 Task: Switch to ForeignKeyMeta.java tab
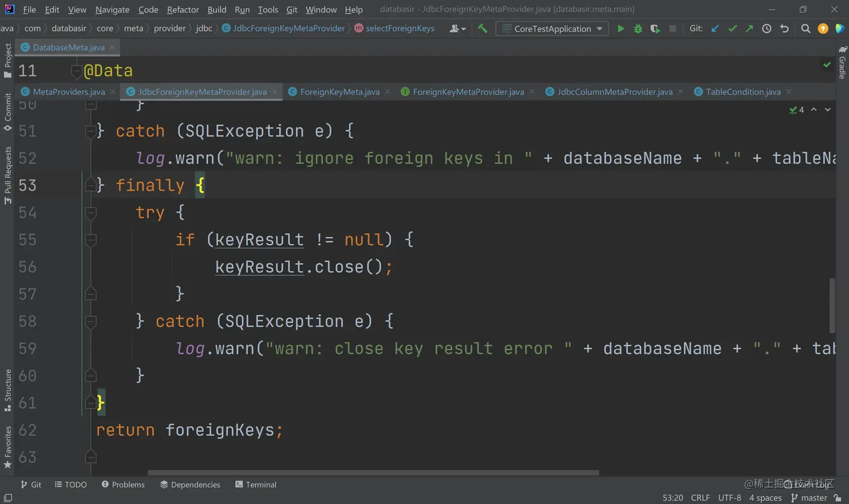(340, 91)
